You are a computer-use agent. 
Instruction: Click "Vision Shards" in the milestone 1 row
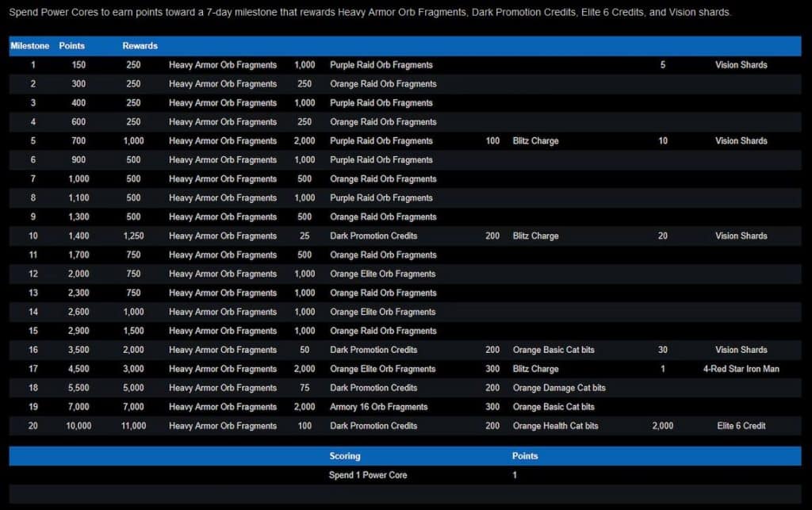click(x=741, y=65)
